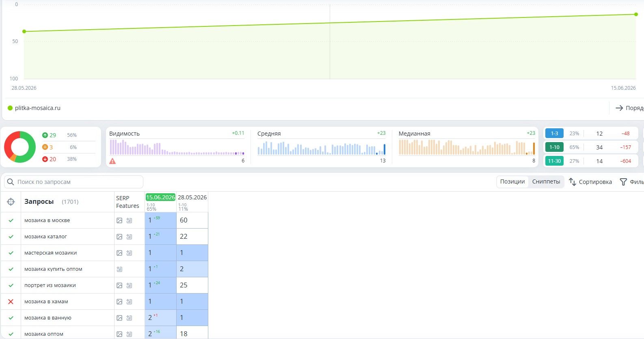Click the red warning triangle under Видимость
Image resolution: width=644 pixels, height=339 pixels.
(x=112, y=161)
